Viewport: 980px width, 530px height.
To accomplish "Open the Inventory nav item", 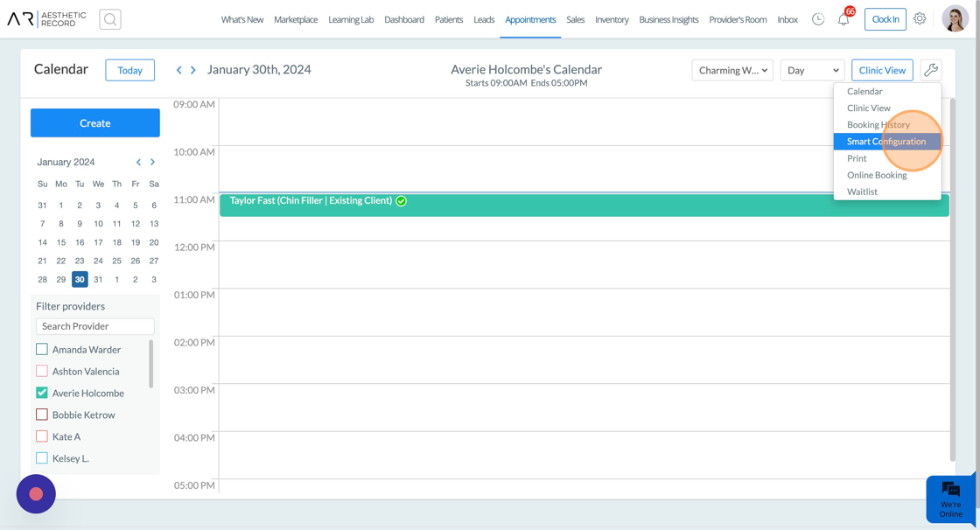I will (x=612, y=19).
